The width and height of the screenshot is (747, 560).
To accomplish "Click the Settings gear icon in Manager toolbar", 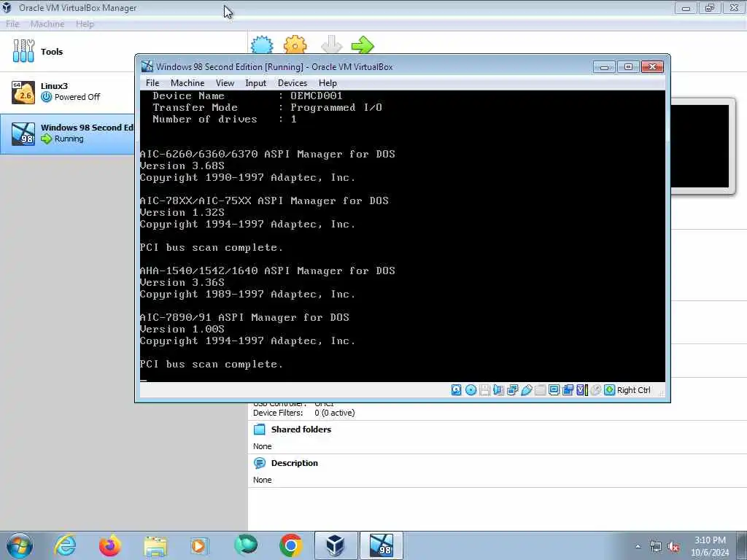I will (295, 44).
